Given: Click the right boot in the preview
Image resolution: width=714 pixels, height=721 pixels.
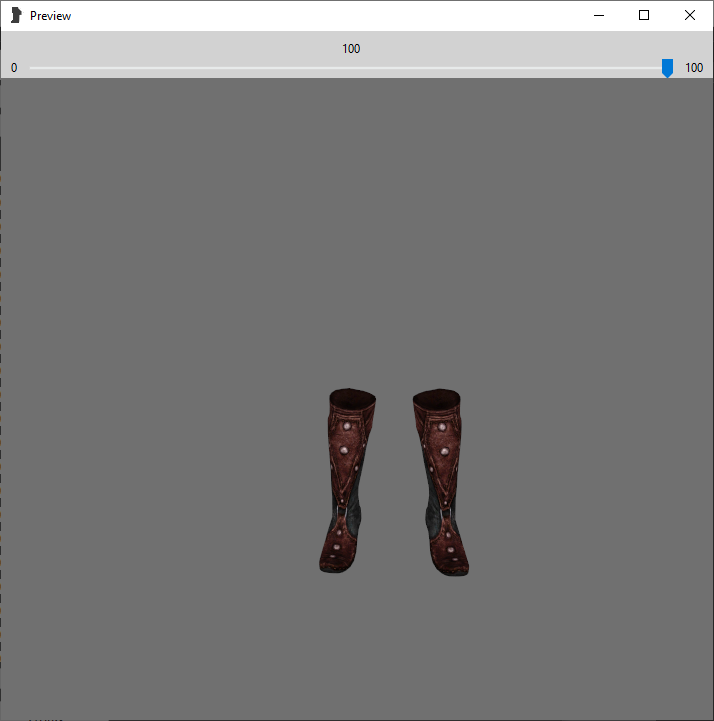Looking at the screenshot, I should click(x=441, y=482).
